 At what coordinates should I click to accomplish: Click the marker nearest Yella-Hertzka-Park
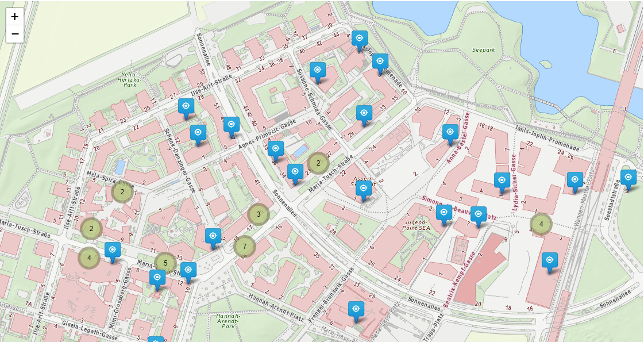[x=186, y=107]
